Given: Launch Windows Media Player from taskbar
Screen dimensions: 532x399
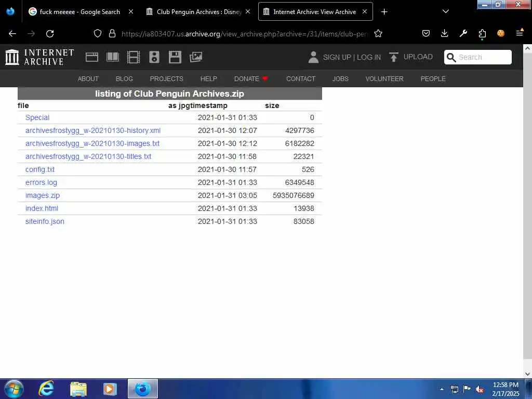Looking at the screenshot, I should [x=110, y=389].
